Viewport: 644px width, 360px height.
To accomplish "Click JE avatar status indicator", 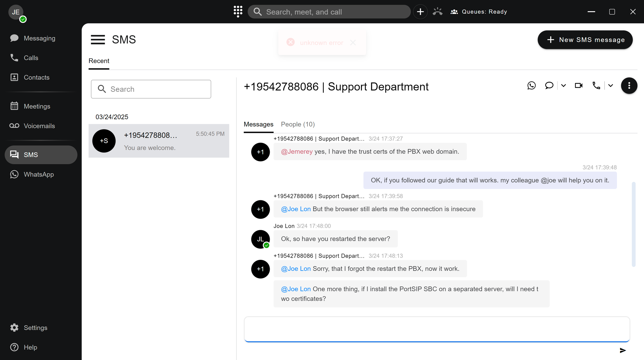I will [23, 19].
